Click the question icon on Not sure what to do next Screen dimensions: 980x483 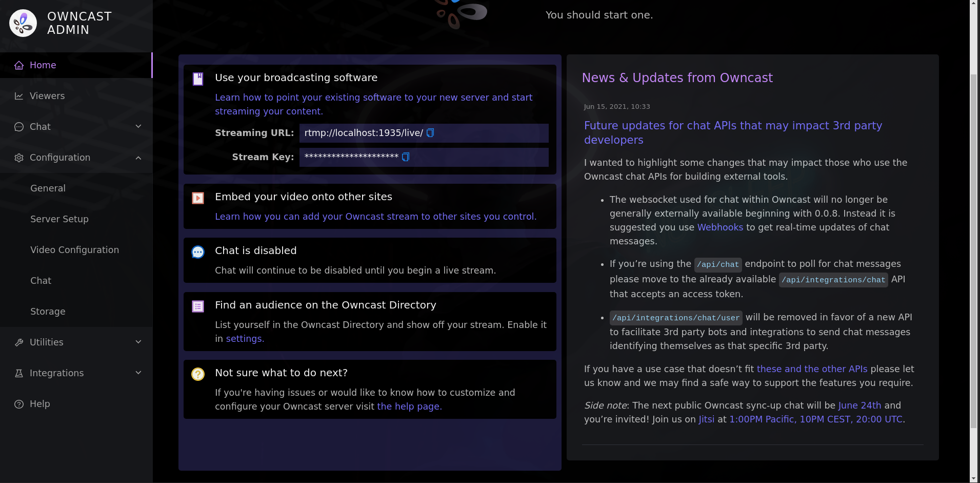click(x=197, y=374)
